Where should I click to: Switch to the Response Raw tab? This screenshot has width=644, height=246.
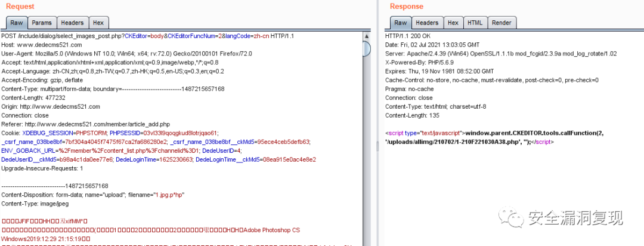pyautogui.click(x=401, y=23)
